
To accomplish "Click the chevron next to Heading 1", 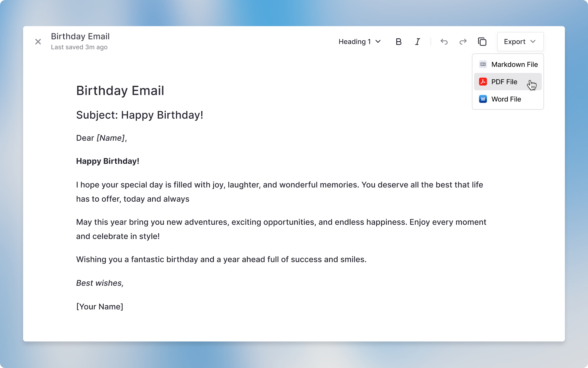I will [378, 42].
